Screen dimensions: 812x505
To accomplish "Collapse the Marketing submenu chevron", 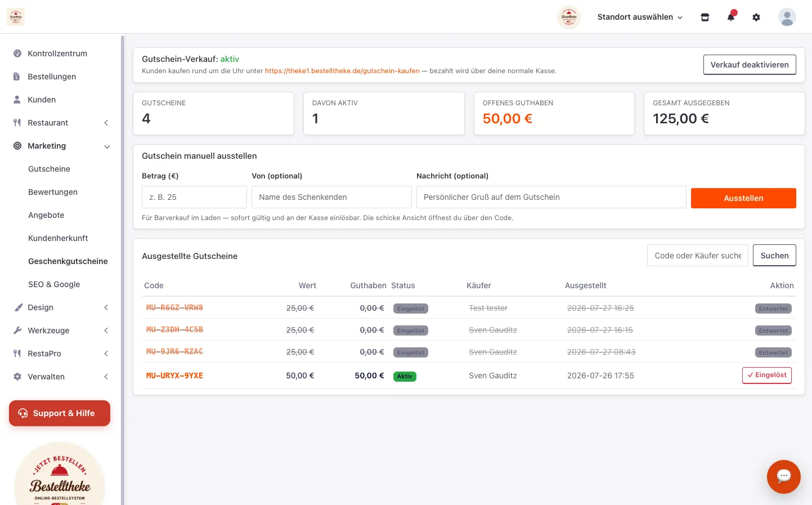I will 107,146.
